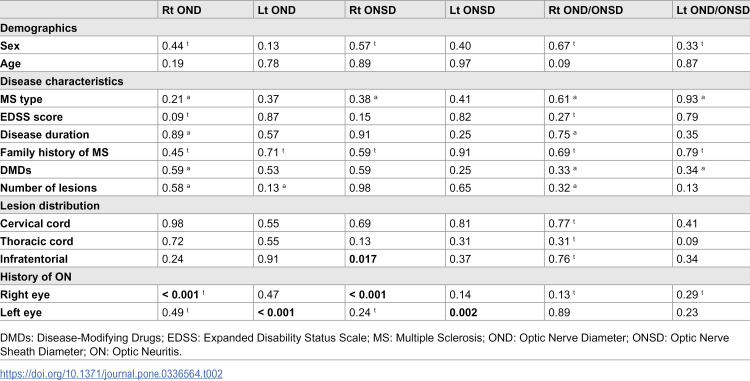750x381 pixels.
Task: Click the bold 0.002 Left eye value
Action: click(x=463, y=313)
